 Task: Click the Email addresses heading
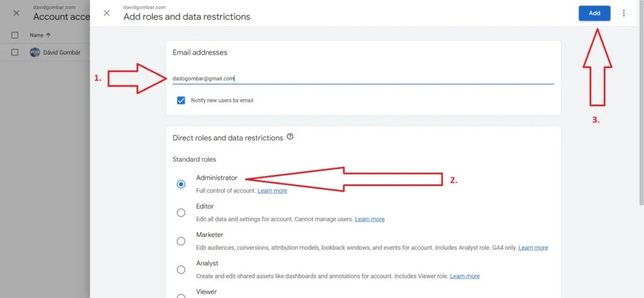(200, 53)
